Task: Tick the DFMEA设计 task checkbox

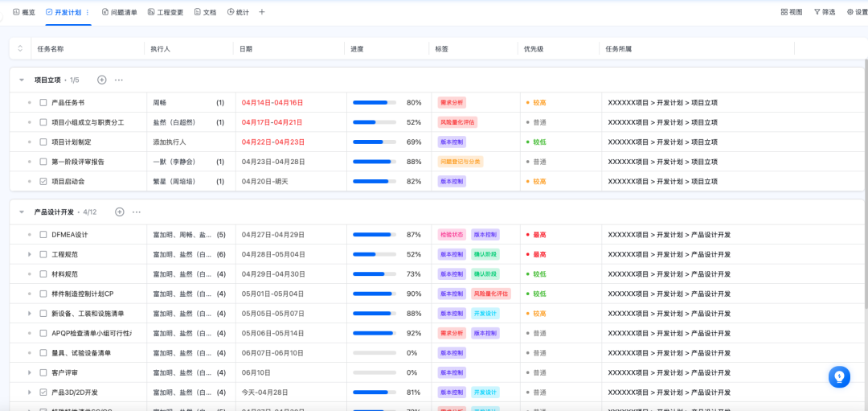Action: pyautogui.click(x=43, y=235)
